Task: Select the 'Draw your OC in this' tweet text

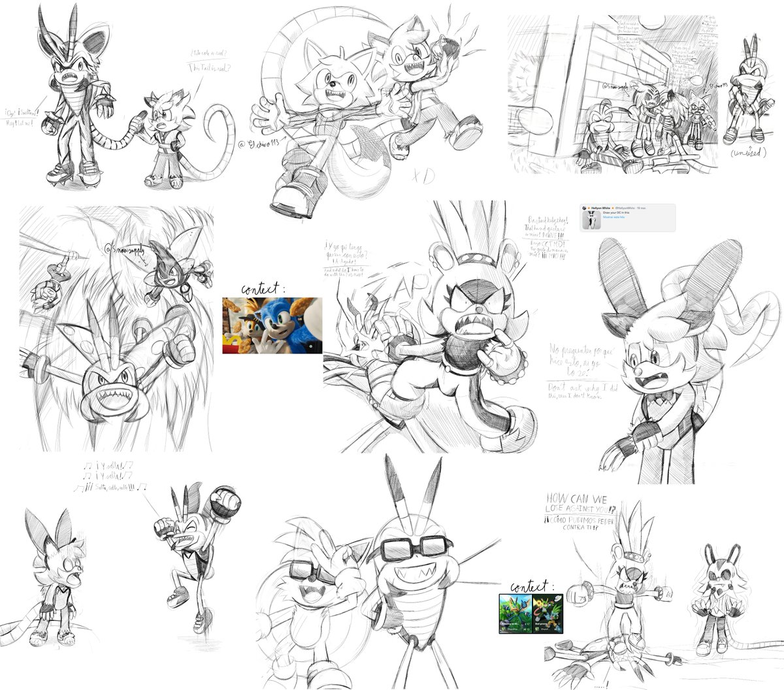Action: pyautogui.click(x=616, y=212)
